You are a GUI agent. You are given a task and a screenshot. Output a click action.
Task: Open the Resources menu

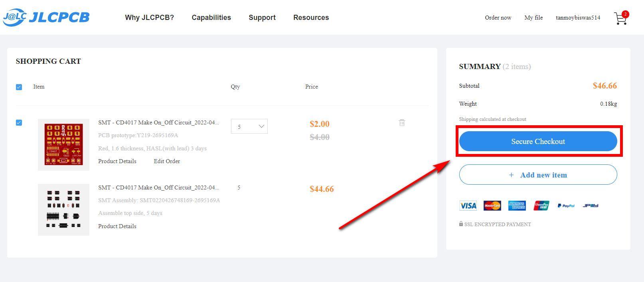click(311, 18)
